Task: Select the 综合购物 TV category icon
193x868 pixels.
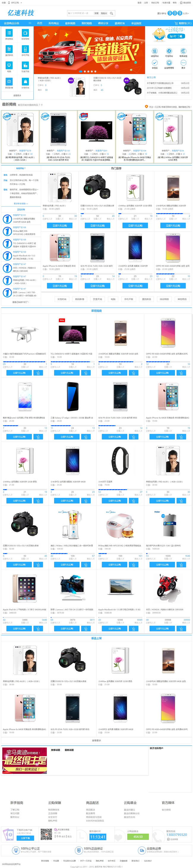Action: [25, 33]
